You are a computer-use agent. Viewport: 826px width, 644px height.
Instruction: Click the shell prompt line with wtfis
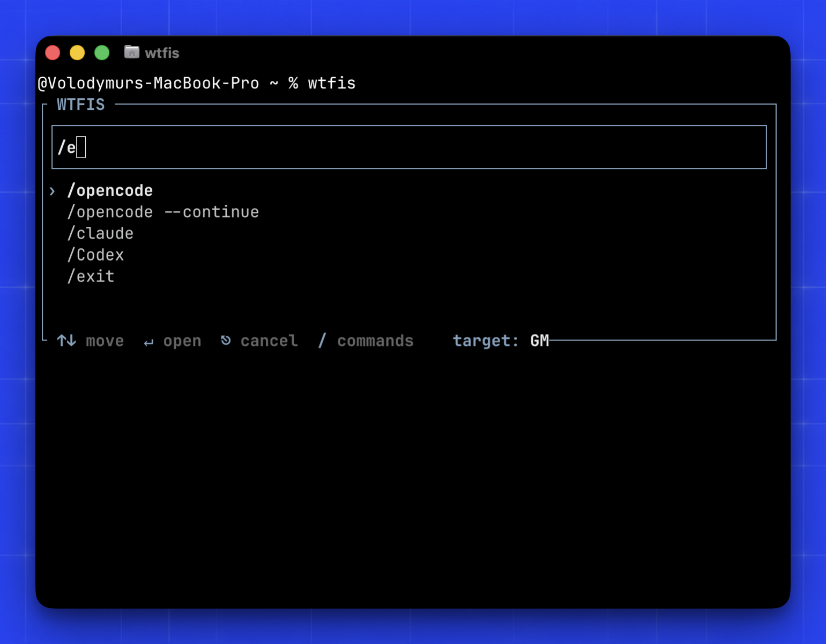tap(197, 83)
